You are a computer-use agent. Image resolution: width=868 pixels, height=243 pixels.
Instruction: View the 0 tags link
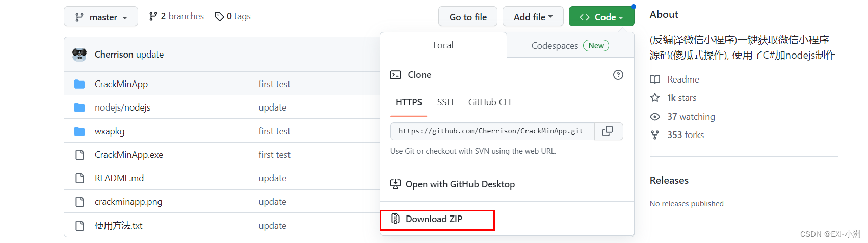pyautogui.click(x=232, y=16)
